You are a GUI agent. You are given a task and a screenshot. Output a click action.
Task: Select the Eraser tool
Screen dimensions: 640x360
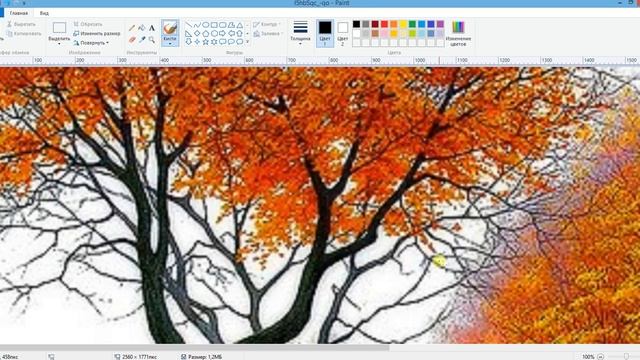[132, 40]
